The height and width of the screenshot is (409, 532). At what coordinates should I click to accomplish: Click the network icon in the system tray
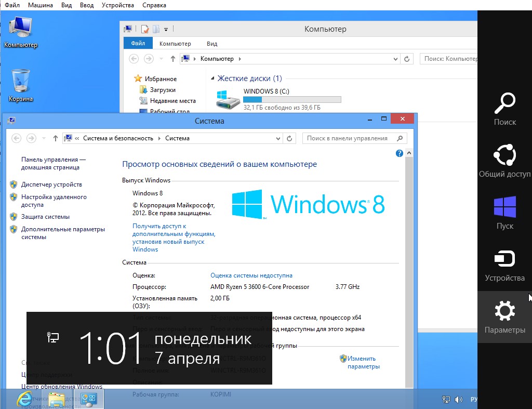[446, 400]
